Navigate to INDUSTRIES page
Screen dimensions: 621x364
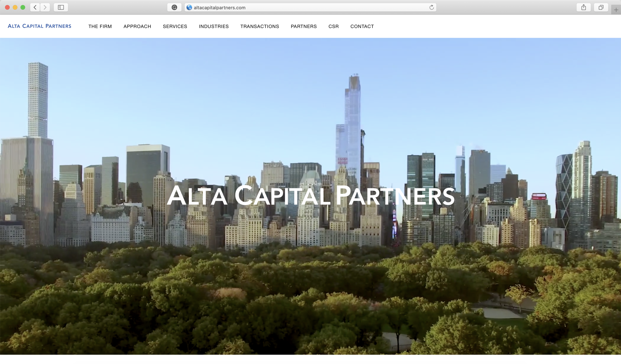click(x=214, y=26)
